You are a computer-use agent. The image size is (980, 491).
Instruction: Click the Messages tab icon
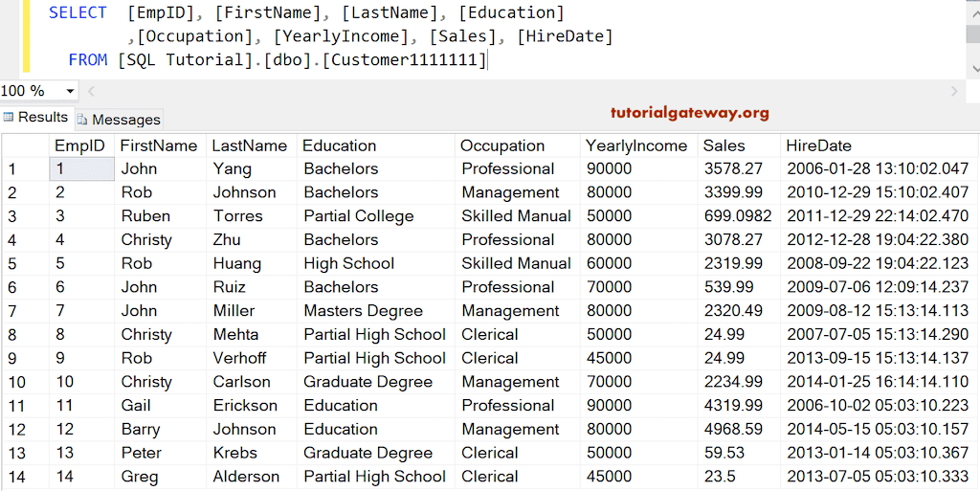[82, 120]
